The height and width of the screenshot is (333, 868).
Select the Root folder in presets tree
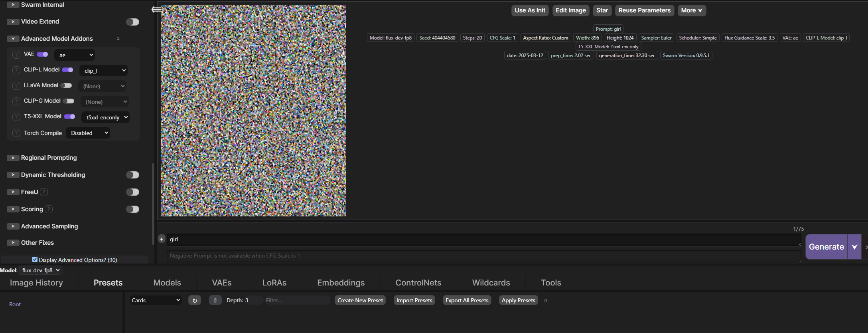pos(15,304)
